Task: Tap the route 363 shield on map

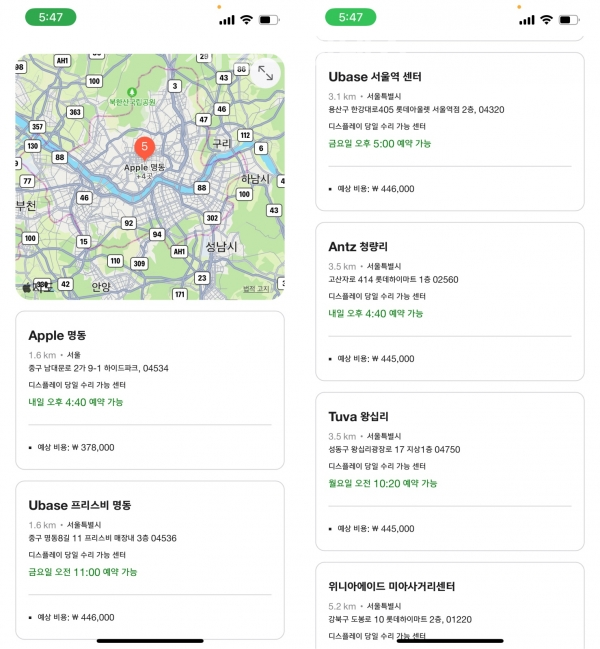Action: (x=75, y=112)
